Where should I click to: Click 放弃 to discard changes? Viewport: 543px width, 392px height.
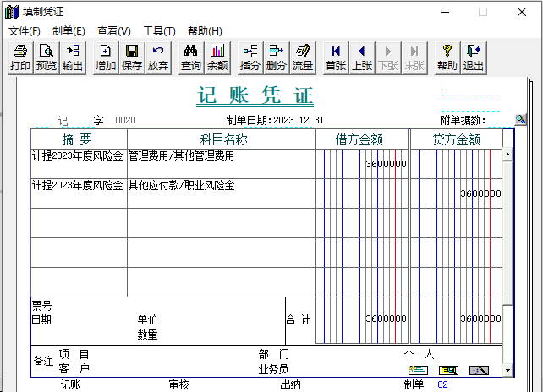coord(158,57)
